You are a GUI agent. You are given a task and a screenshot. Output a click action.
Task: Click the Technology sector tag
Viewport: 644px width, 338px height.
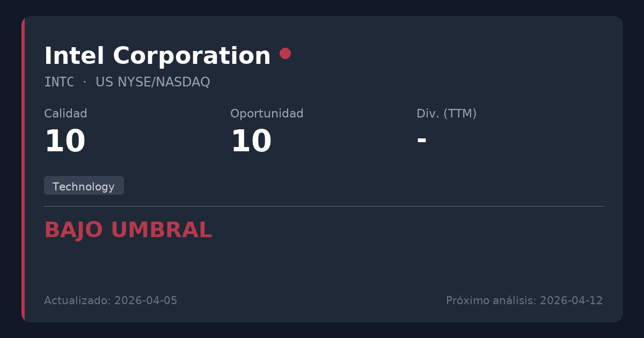point(84,186)
